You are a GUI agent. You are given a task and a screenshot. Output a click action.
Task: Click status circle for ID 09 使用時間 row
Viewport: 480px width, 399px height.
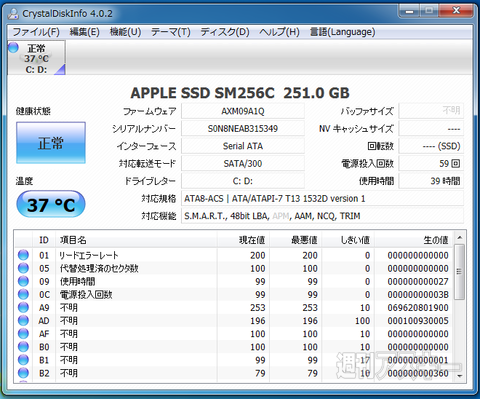23,281
